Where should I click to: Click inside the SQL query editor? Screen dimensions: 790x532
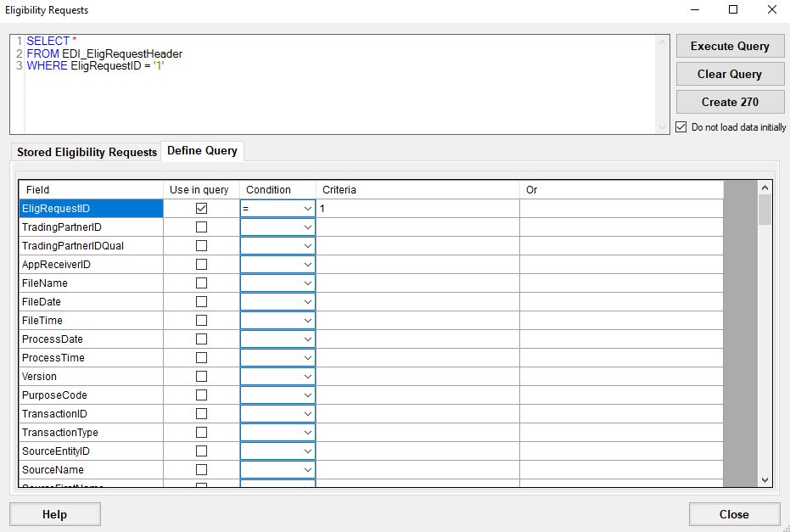(339, 85)
